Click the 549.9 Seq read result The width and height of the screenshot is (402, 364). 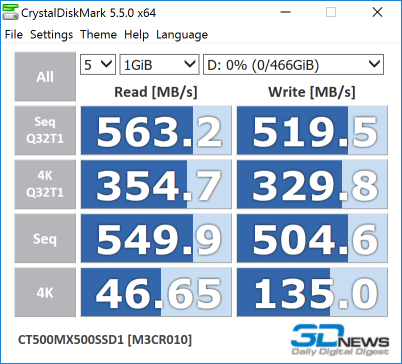156,238
